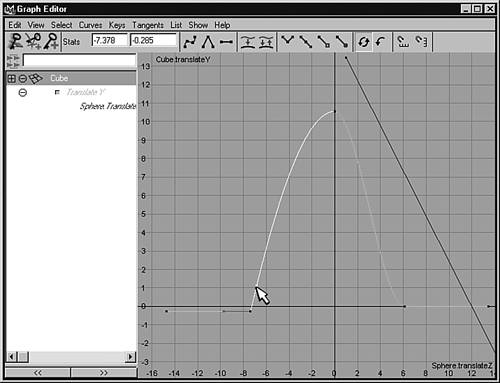
Task: Select the Add Keys tool
Action: tap(51, 42)
